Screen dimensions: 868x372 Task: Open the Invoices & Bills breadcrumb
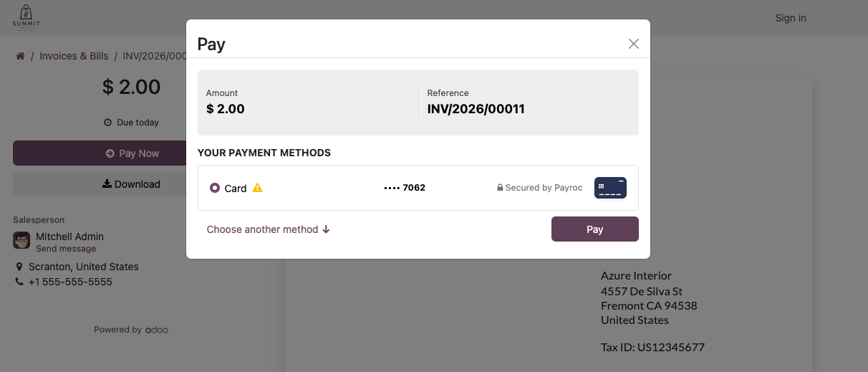point(74,56)
